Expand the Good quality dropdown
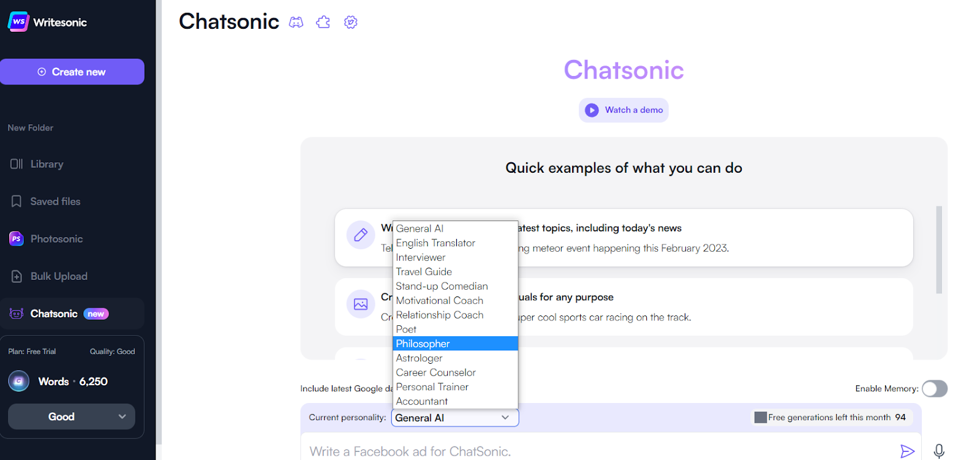The width and height of the screenshot is (980, 460). (x=72, y=417)
